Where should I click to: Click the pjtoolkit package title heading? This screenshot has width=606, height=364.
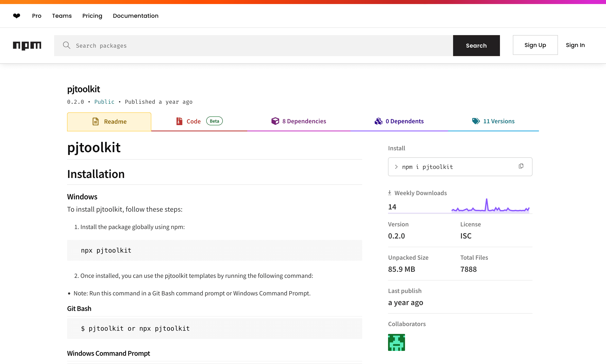pos(83,89)
